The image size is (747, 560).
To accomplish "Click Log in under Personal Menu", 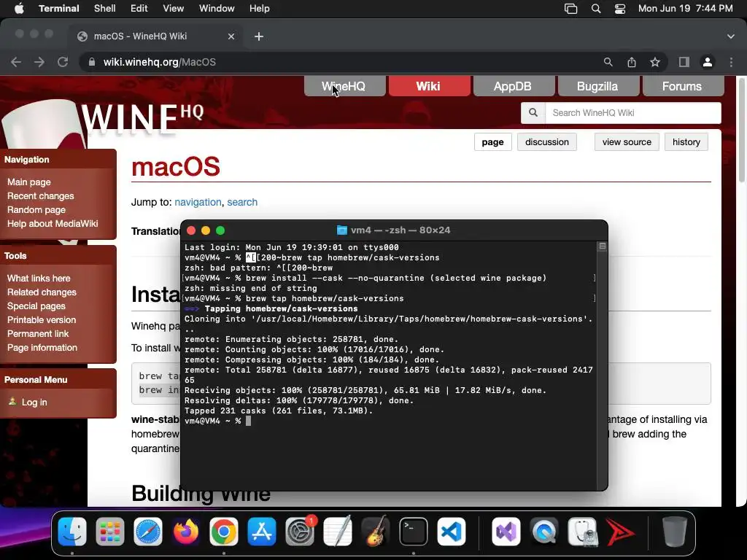I will pyautogui.click(x=34, y=402).
